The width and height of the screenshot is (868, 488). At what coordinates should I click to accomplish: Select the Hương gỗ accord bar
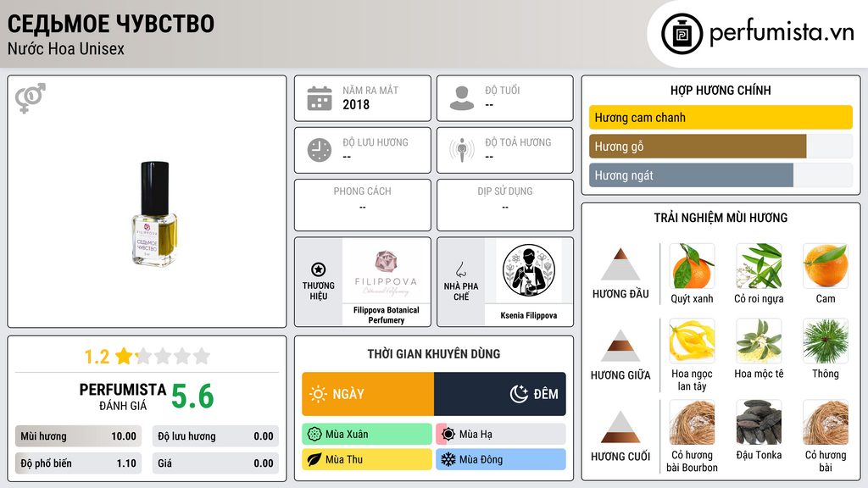721,146
